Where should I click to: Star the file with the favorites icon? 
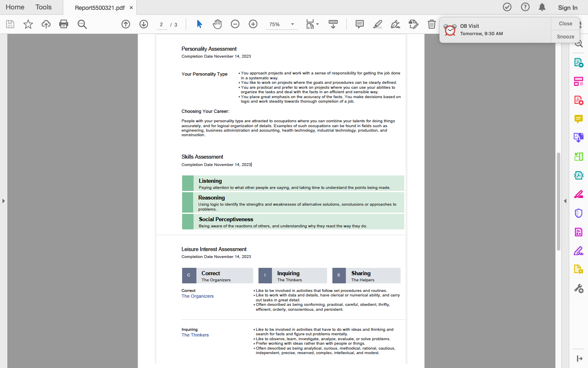pos(28,24)
